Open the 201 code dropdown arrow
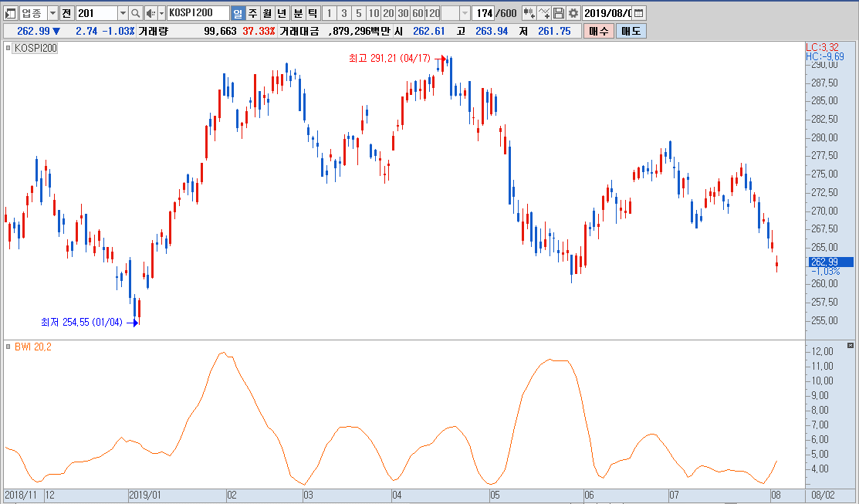 click(x=122, y=13)
